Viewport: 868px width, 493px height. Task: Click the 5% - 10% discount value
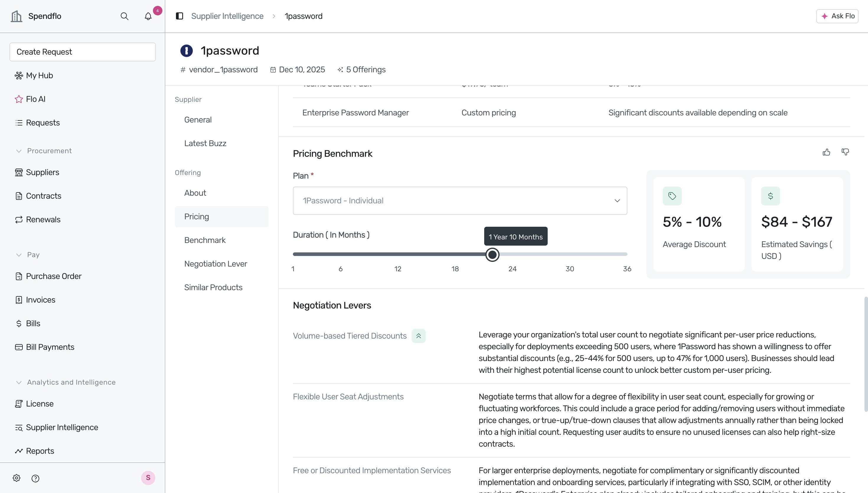[692, 222]
